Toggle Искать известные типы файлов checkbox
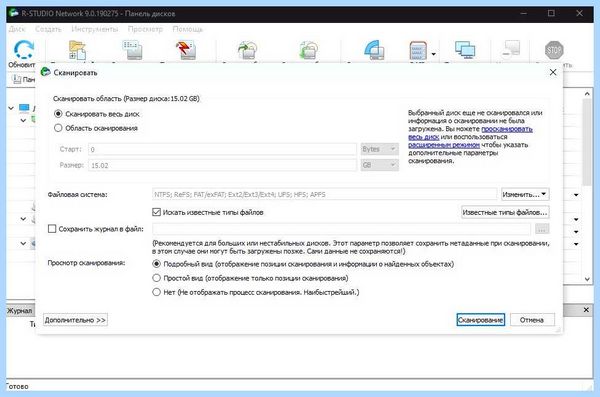The width and height of the screenshot is (600, 397). coord(156,212)
